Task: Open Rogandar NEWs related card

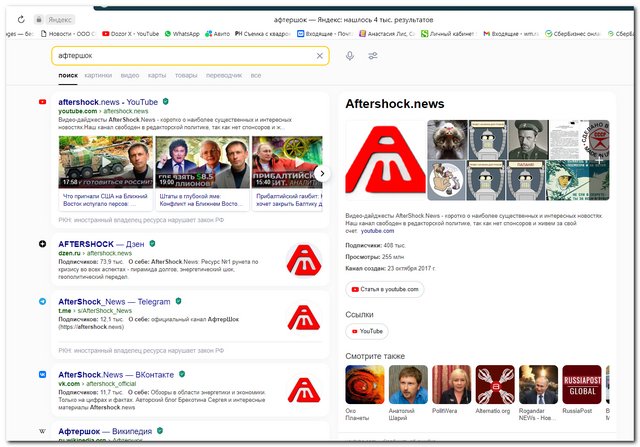Action: click(538, 393)
